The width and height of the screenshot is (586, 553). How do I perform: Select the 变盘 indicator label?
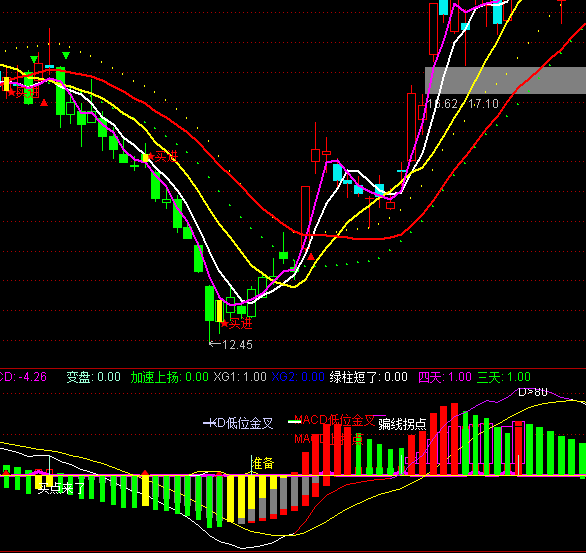coord(79,377)
